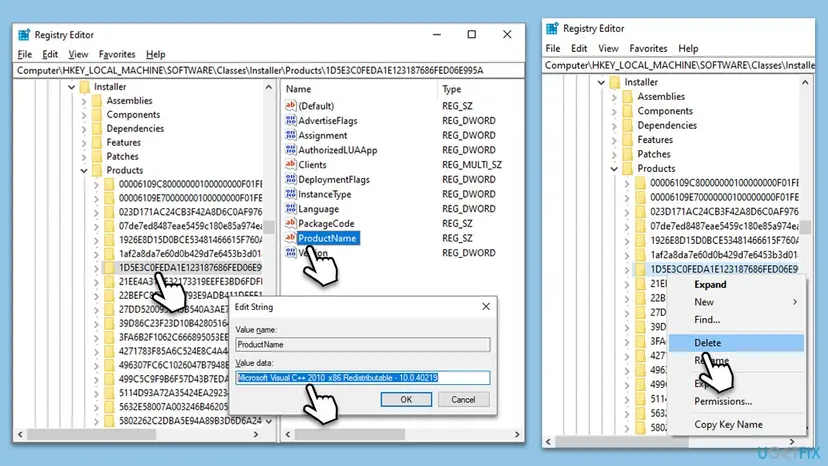Click the InstanceType DWORD icon
Screen dimensions: 828x466
(x=290, y=194)
